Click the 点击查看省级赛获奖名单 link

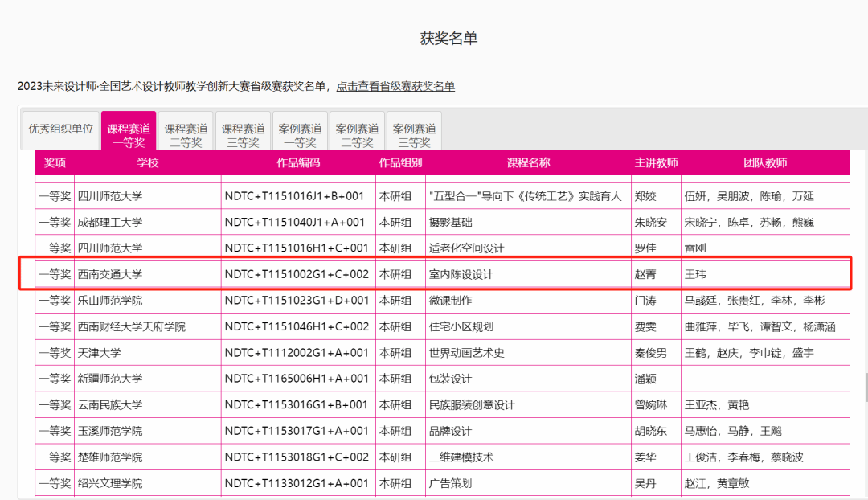click(395, 86)
